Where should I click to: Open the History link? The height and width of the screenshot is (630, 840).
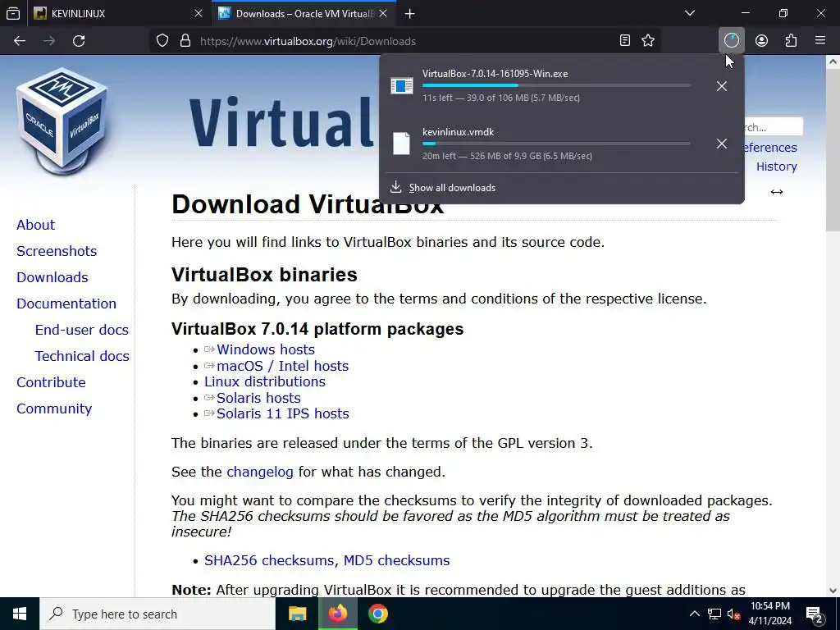pos(776,167)
